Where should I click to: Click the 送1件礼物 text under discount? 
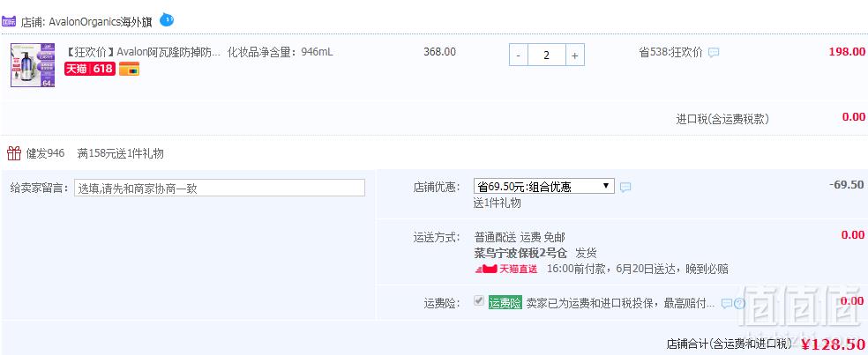pyautogui.click(x=498, y=203)
